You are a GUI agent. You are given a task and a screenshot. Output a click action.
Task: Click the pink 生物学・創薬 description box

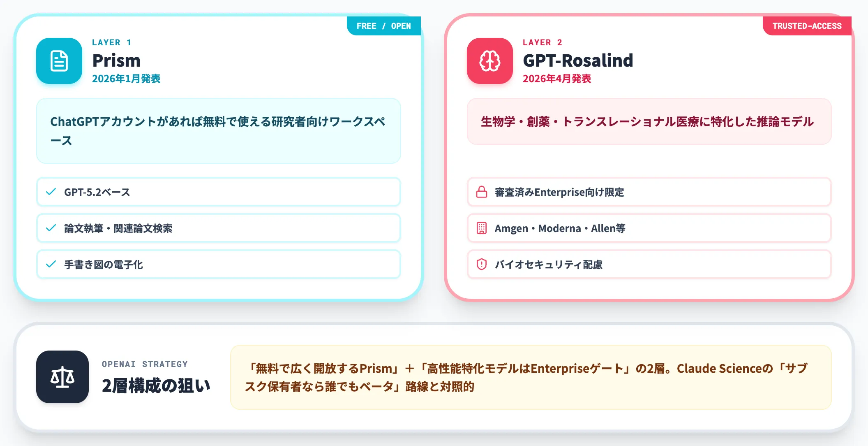(649, 121)
